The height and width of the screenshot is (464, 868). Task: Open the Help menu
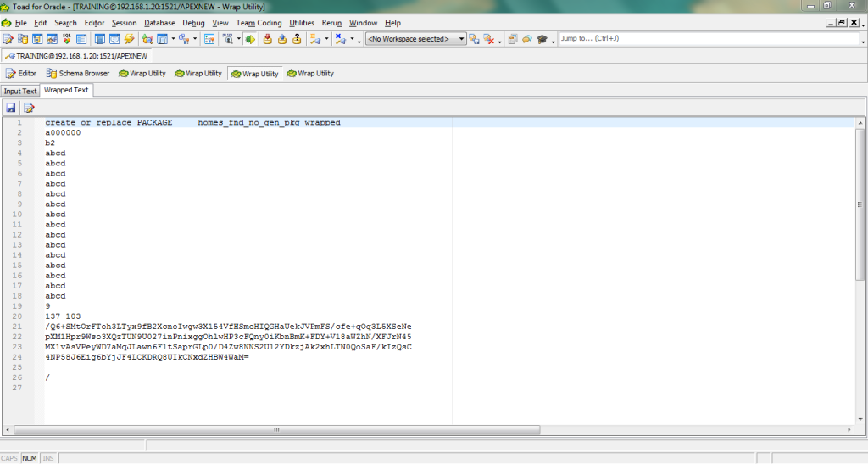click(392, 23)
